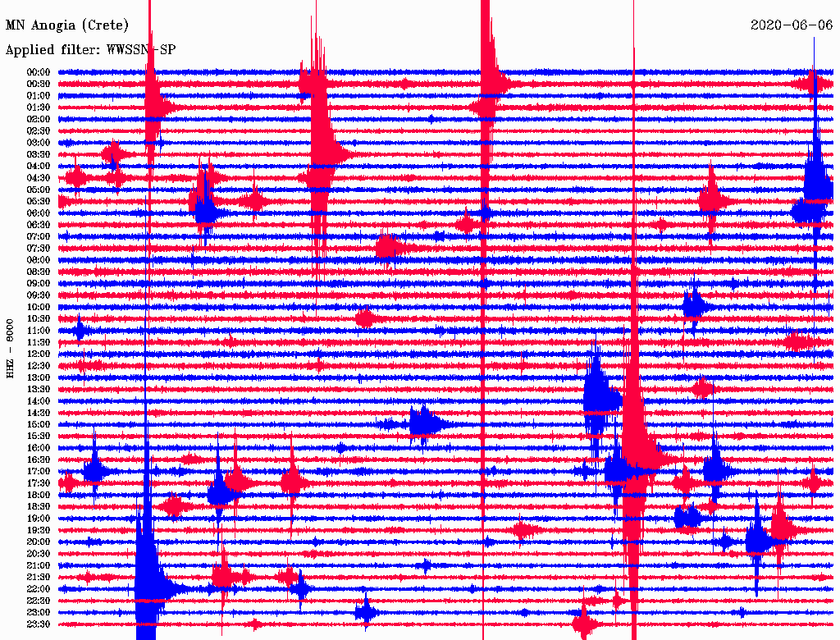Select the 01:30 time label

(39, 107)
